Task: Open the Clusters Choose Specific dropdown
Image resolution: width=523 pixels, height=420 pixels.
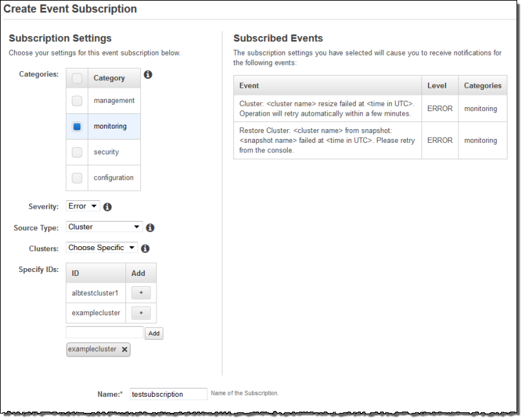Action: pos(102,247)
